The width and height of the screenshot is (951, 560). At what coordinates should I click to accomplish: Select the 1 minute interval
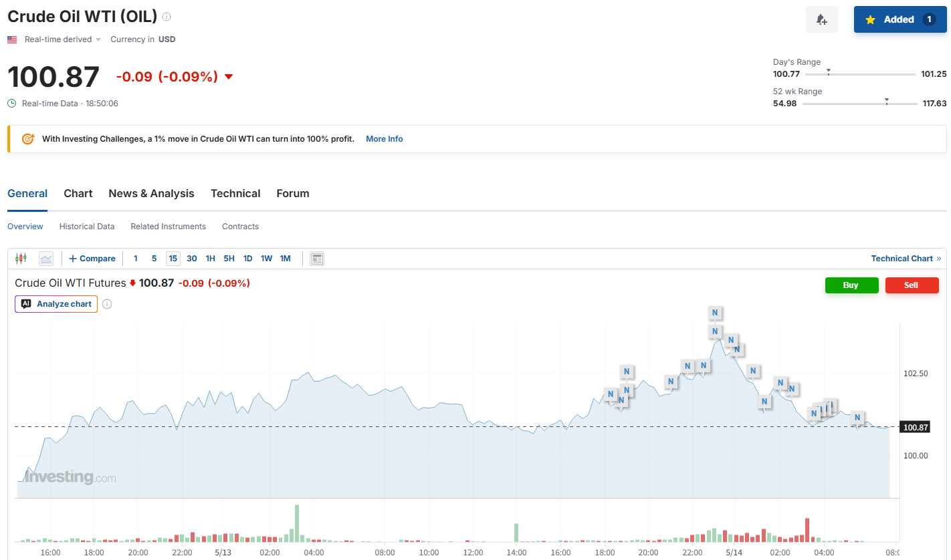tap(136, 259)
